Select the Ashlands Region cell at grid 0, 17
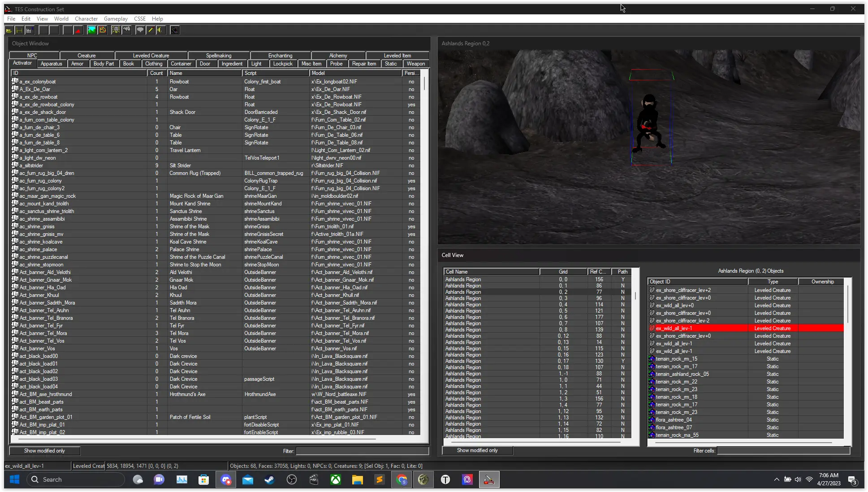The width and height of the screenshot is (868, 492). tap(537, 361)
